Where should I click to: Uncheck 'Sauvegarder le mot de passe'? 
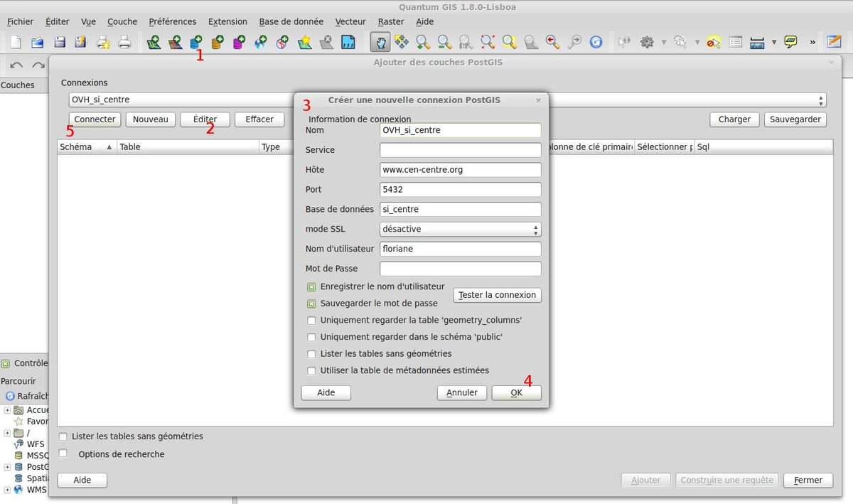point(311,304)
